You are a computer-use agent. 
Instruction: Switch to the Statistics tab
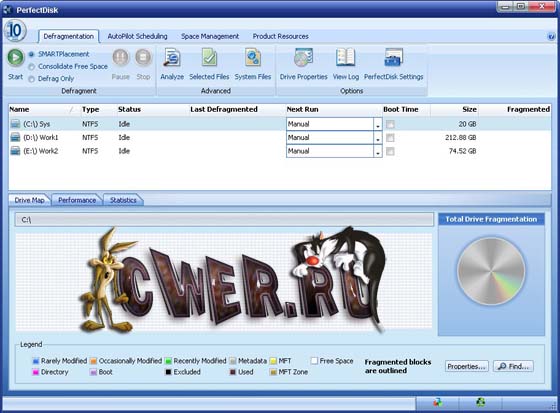(123, 200)
